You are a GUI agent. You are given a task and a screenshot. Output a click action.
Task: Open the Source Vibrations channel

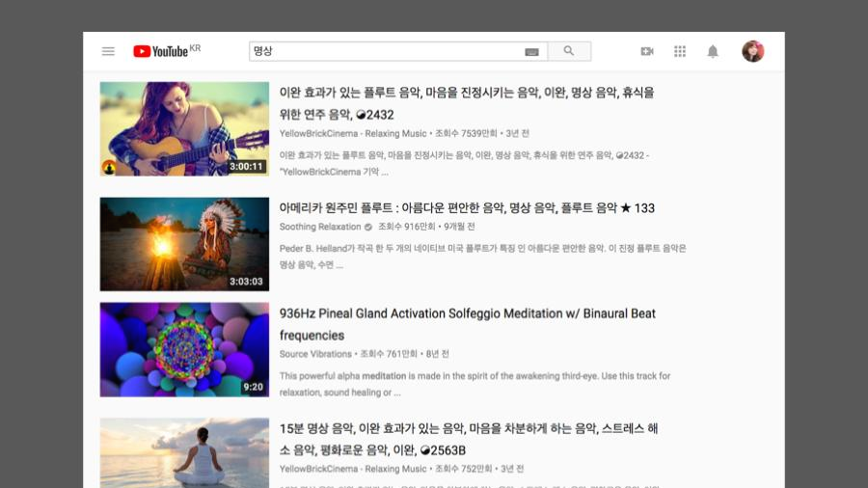315,354
